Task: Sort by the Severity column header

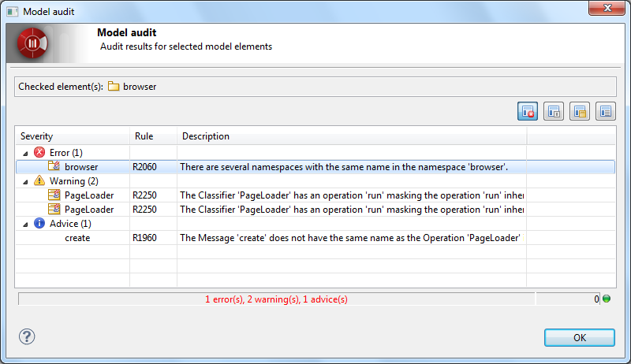Action: [x=71, y=136]
